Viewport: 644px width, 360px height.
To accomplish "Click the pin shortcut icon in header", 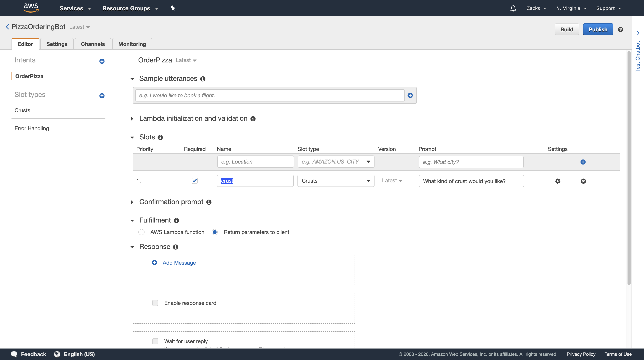I will [x=172, y=8].
